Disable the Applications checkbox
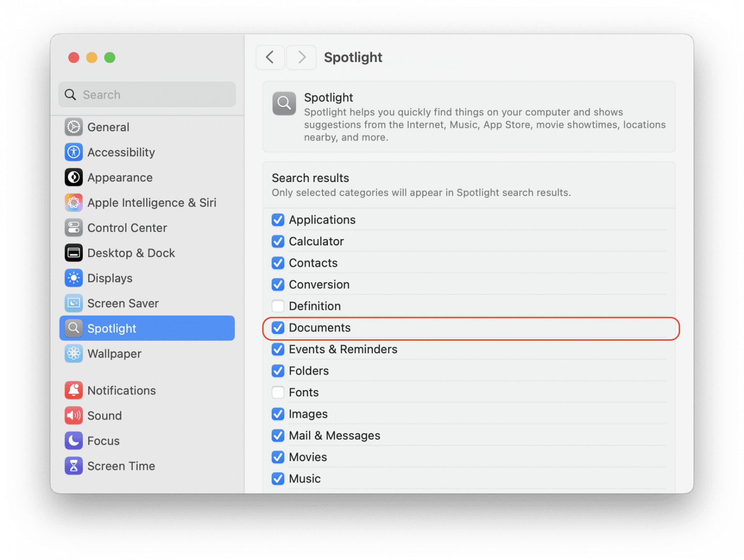This screenshot has height=560, width=744. pos(278,220)
